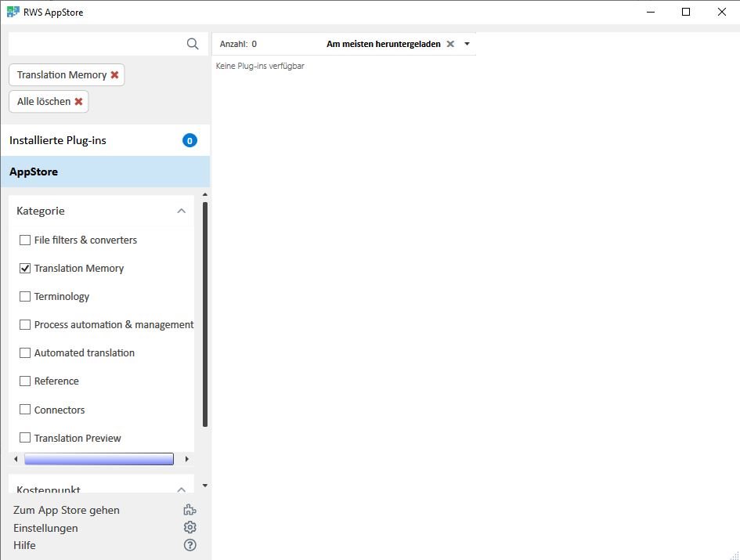
Task: Click the puzzle piece App Store icon
Action: (190, 510)
